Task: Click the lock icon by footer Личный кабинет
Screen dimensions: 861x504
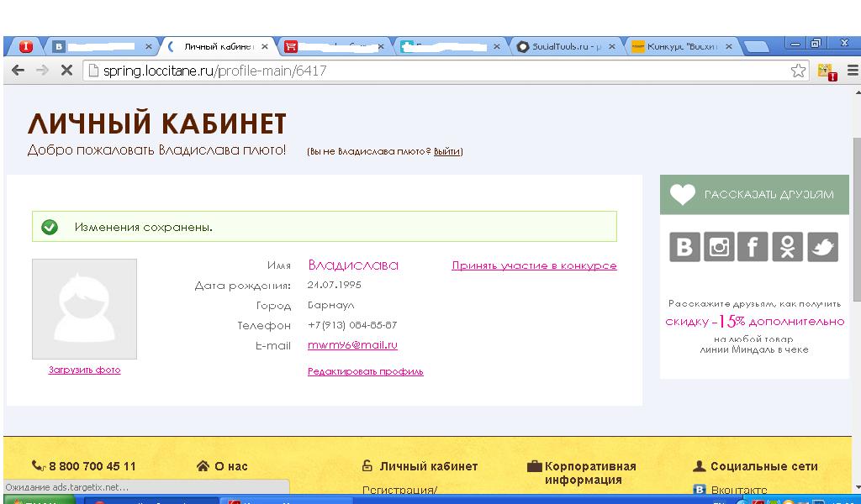Action: click(367, 465)
